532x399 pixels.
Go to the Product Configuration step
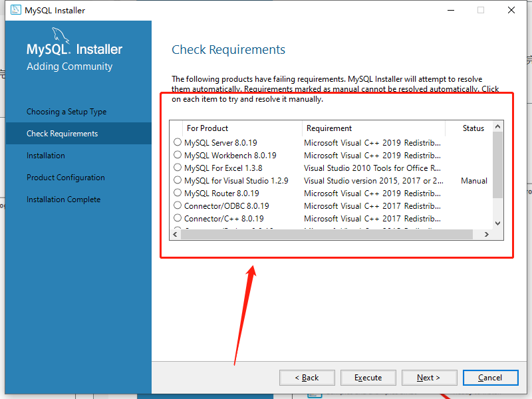tap(66, 178)
